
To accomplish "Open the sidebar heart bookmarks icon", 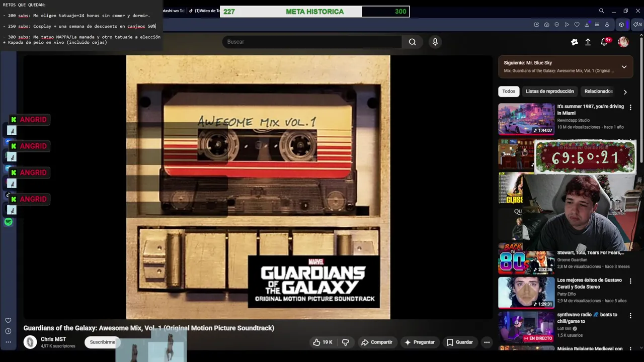I will pos(8,320).
